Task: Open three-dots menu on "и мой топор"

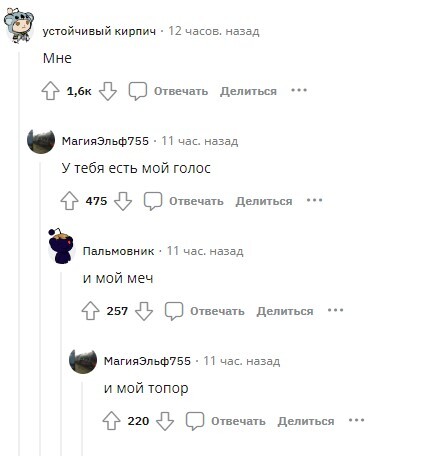Action: click(356, 420)
